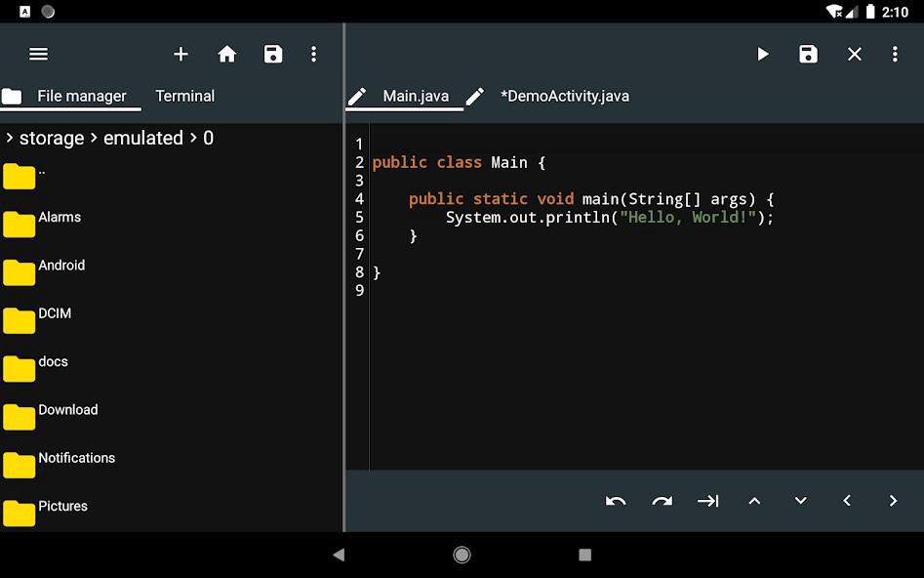Open the editor overflow menu
924x578 pixels.
coord(896,54)
